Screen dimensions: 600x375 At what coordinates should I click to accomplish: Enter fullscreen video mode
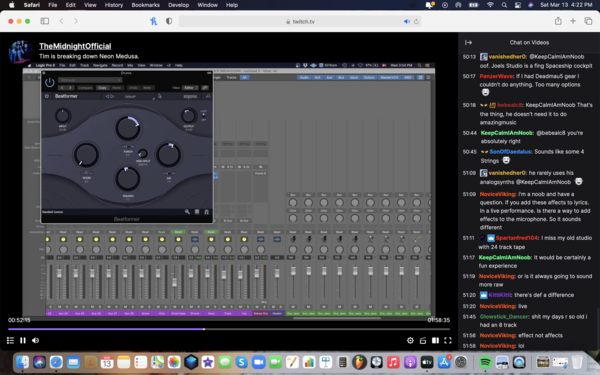click(448, 340)
